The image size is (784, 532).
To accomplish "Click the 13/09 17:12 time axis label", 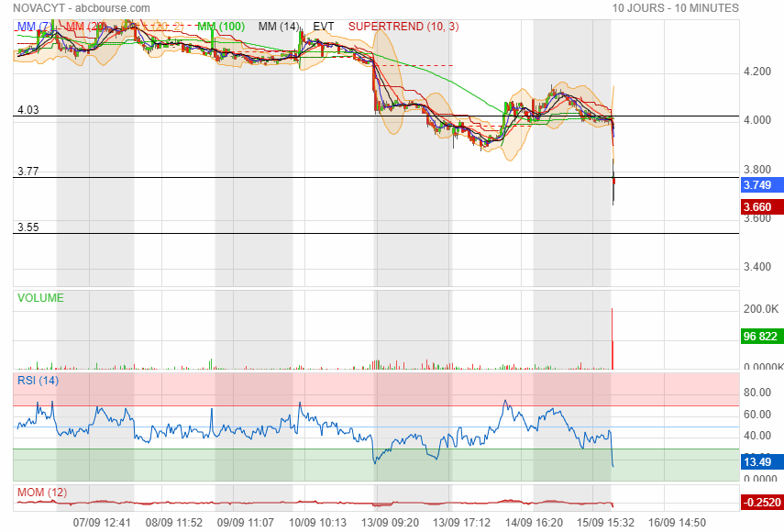I will (x=461, y=523).
